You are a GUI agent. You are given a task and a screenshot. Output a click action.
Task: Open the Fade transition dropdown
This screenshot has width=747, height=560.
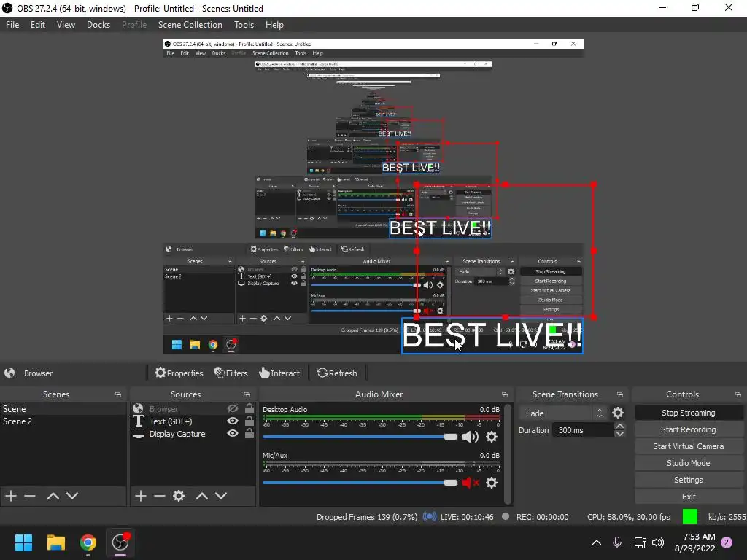pos(562,413)
